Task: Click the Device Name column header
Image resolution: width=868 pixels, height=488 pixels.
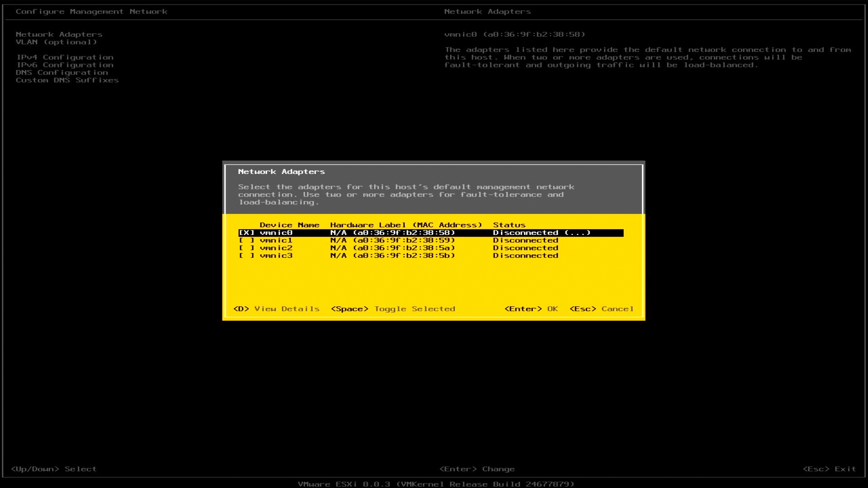Action: coord(290,225)
